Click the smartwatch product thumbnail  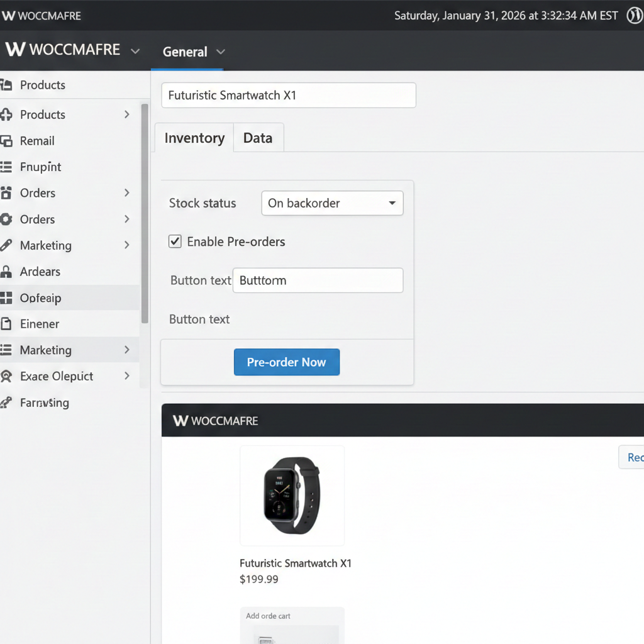292,496
